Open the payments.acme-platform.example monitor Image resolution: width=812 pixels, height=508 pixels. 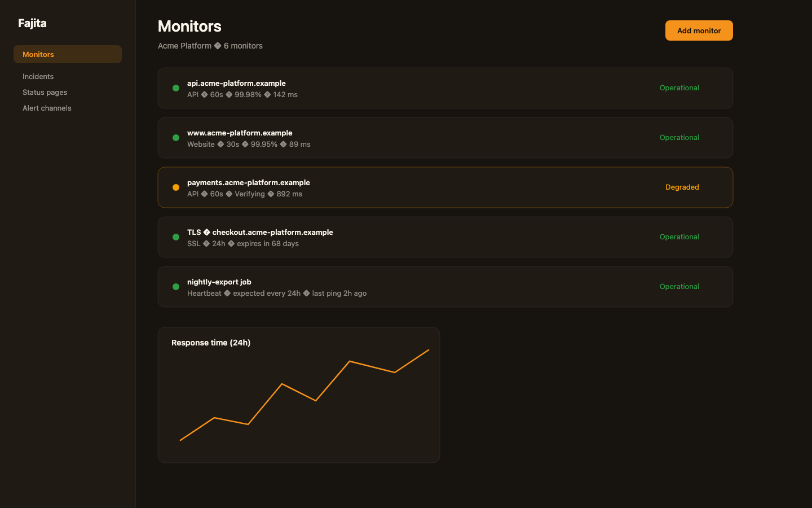(445, 187)
